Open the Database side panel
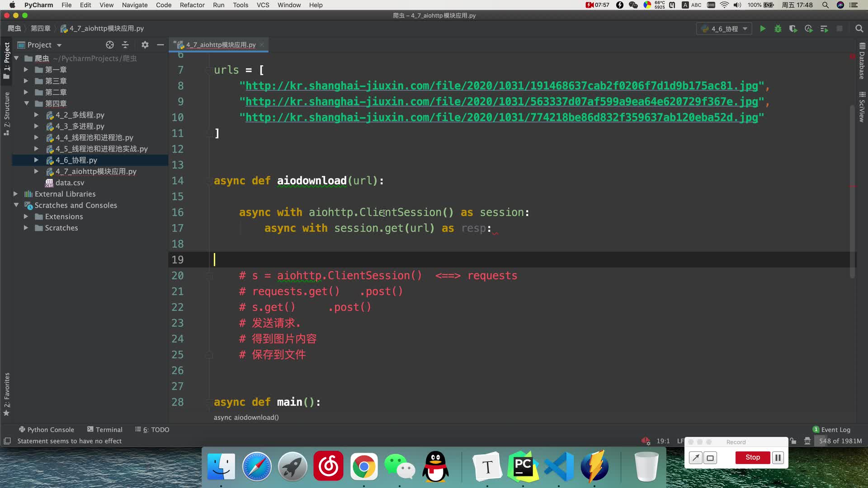This screenshot has height=488, width=868. 862,61
